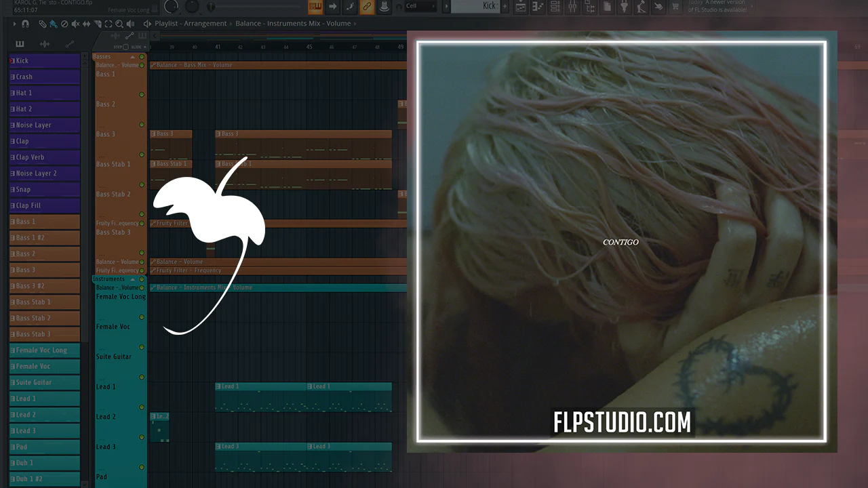Collapse the Basses track group
The height and width of the screenshot is (488, 868).
click(132, 57)
